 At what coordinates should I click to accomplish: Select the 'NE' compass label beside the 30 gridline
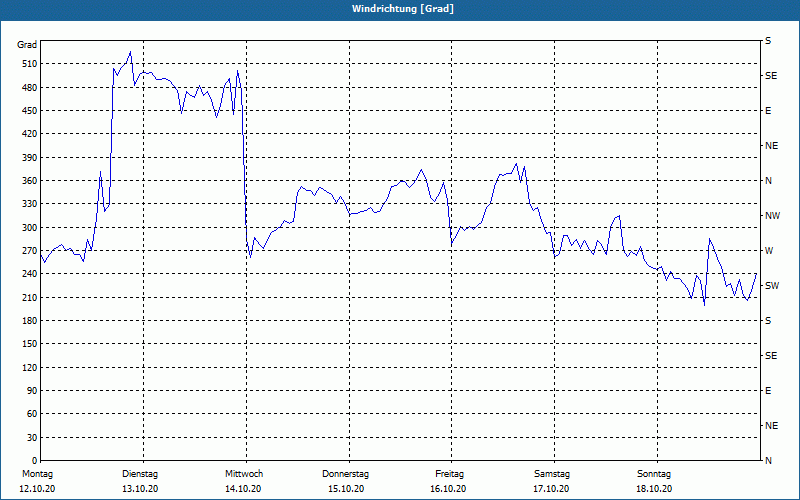click(772, 426)
